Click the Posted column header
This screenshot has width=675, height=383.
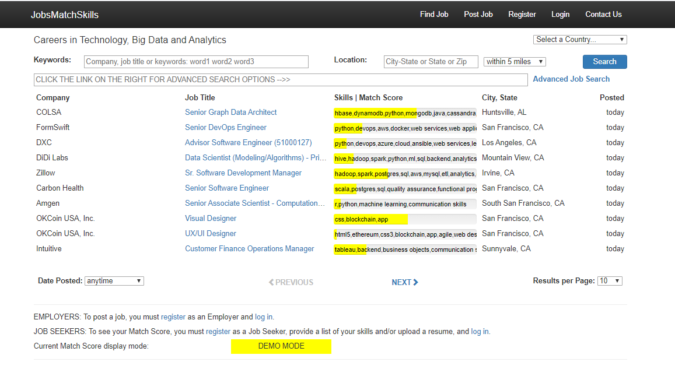(x=612, y=98)
